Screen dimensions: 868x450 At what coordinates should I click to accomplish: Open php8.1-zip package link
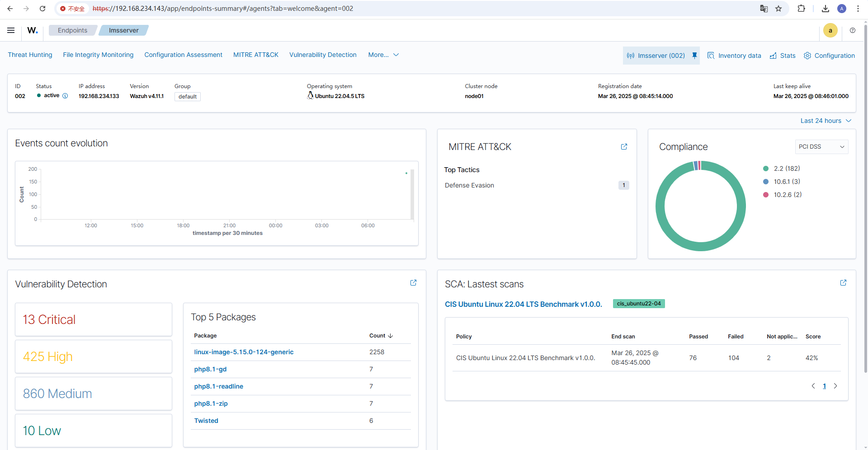[211, 403]
